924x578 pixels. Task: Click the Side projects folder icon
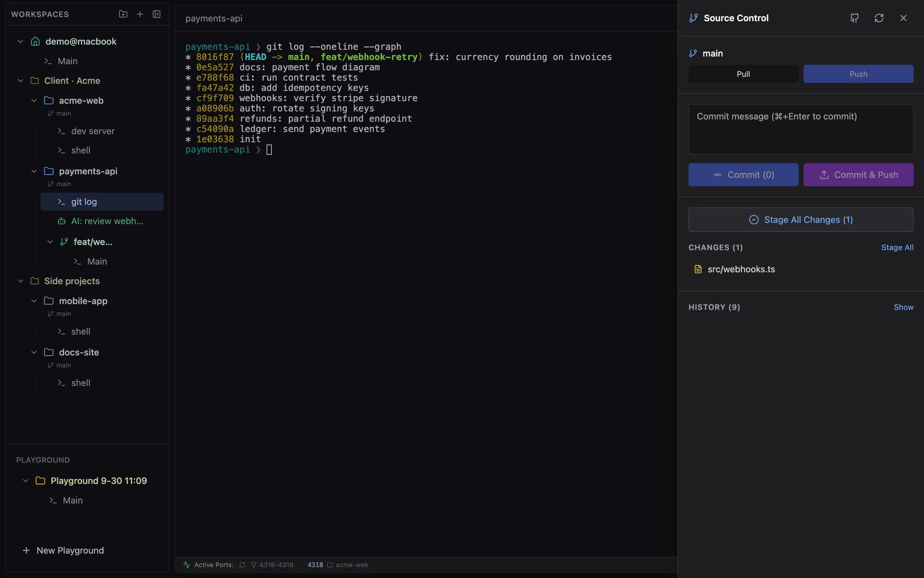pos(35,281)
